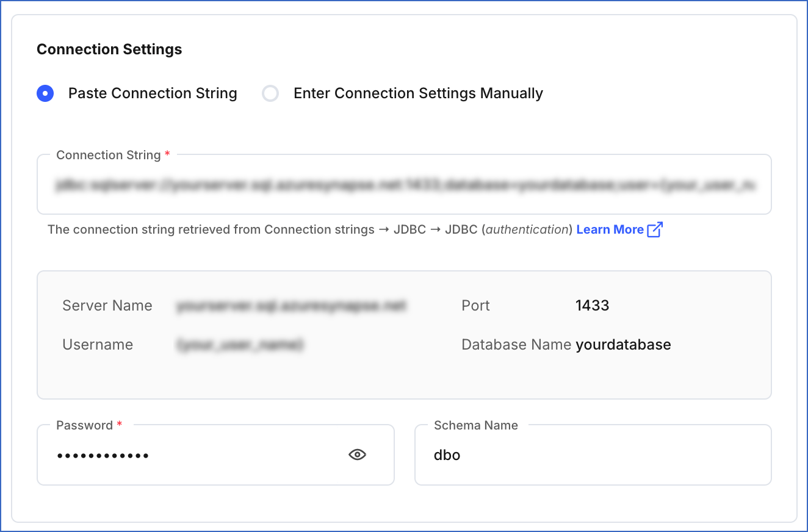Choose Enter Connection Settings Manually option
This screenshot has width=808, height=532.
tap(270, 93)
